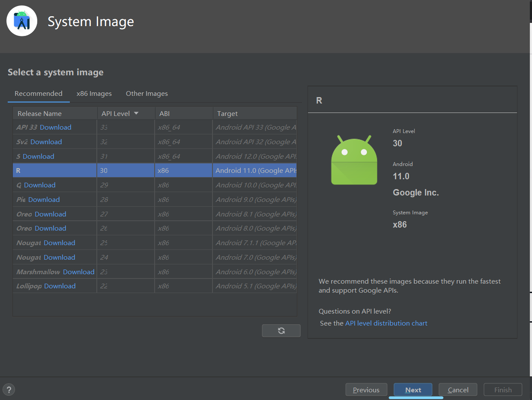Click API level 33 cell
The width and height of the screenshot is (532, 400).
click(x=126, y=127)
